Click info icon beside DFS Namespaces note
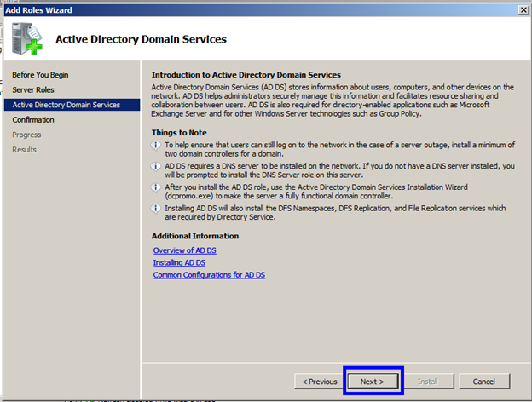532x402 pixels. [x=156, y=209]
